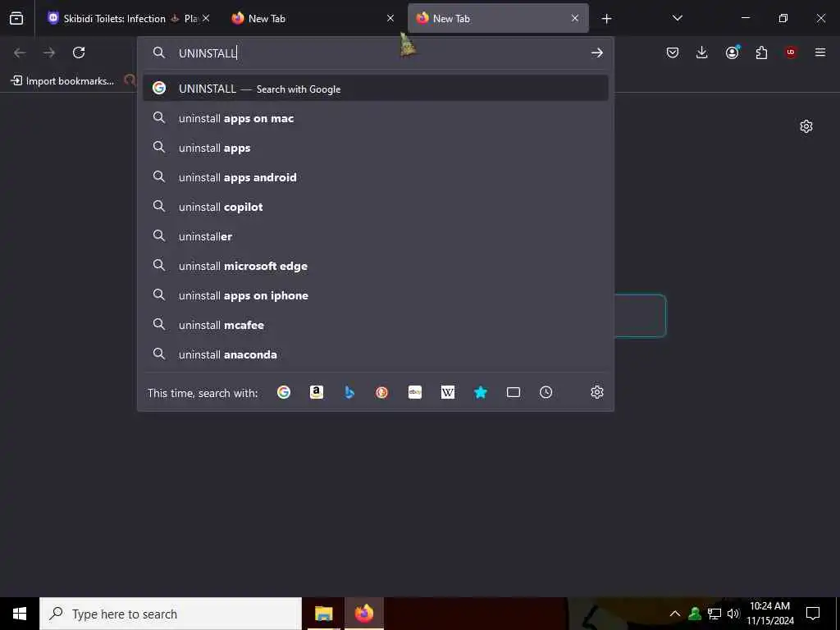Go forward one page
840x630 pixels.
pos(49,52)
